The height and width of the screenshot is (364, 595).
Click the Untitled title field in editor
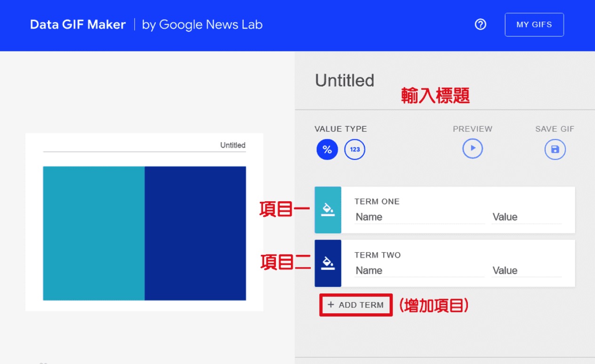[x=345, y=80]
